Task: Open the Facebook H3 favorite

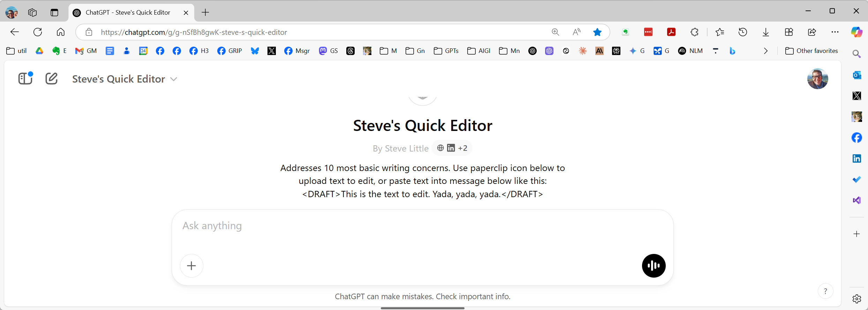Action: 199,51
